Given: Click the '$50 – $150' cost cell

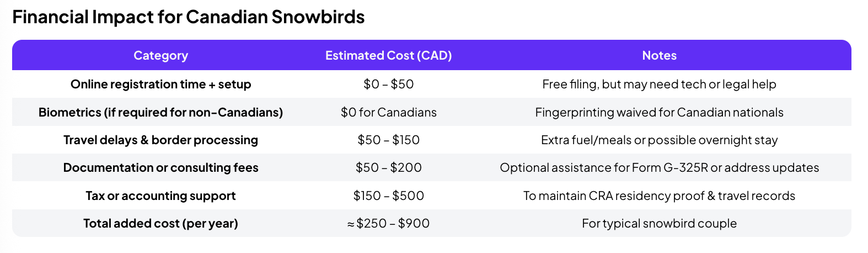Looking at the screenshot, I should [388, 140].
